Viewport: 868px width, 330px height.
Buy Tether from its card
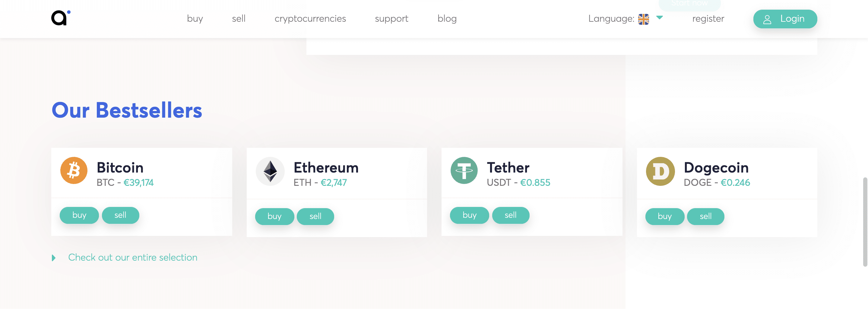tap(469, 215)
